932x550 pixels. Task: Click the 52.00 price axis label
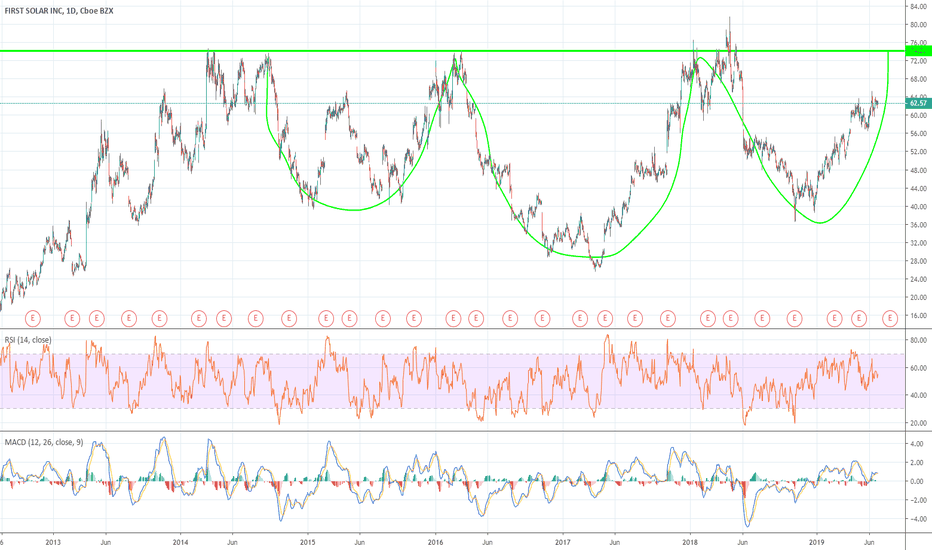tap(918, 152)
